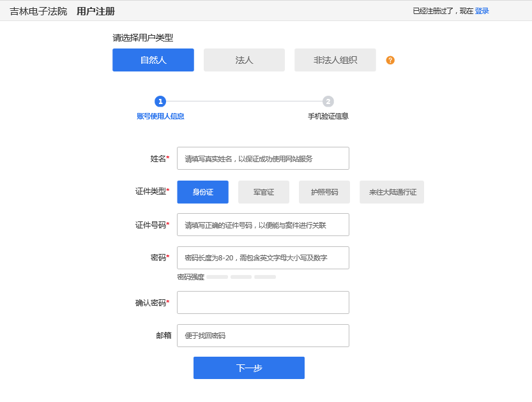Focus the 确认密码 confirm password field
Screen dimensions: 532x402
coord(263,302)
